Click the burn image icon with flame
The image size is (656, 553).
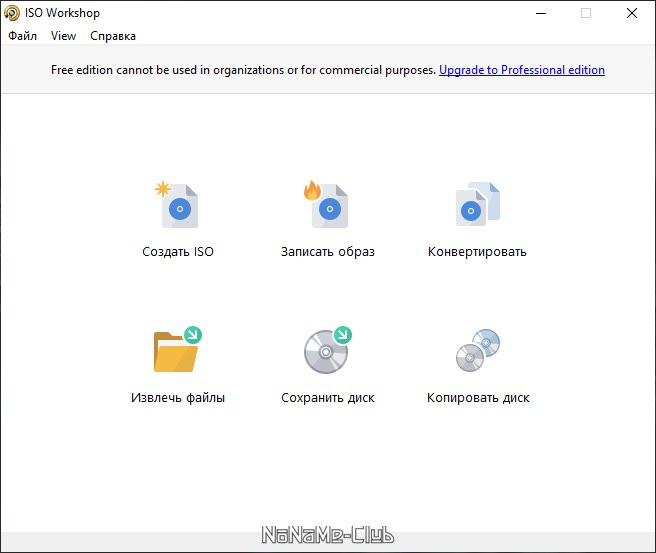click(x=327, y=206)
